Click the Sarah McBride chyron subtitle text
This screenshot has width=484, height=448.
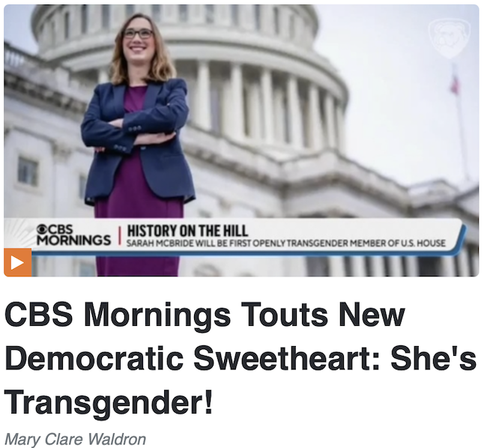click(x=286, y=243)
